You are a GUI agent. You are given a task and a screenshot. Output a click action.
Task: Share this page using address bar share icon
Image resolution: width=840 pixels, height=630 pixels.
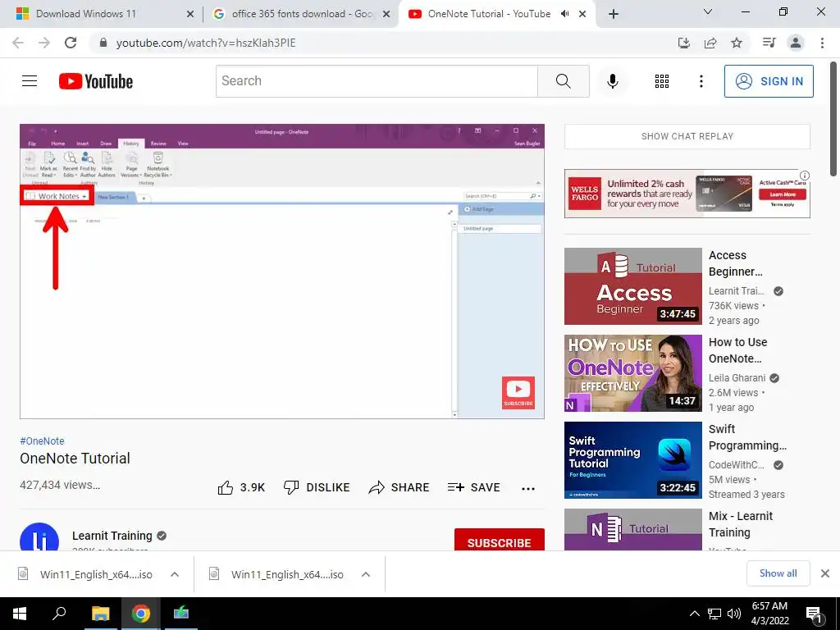710,43
